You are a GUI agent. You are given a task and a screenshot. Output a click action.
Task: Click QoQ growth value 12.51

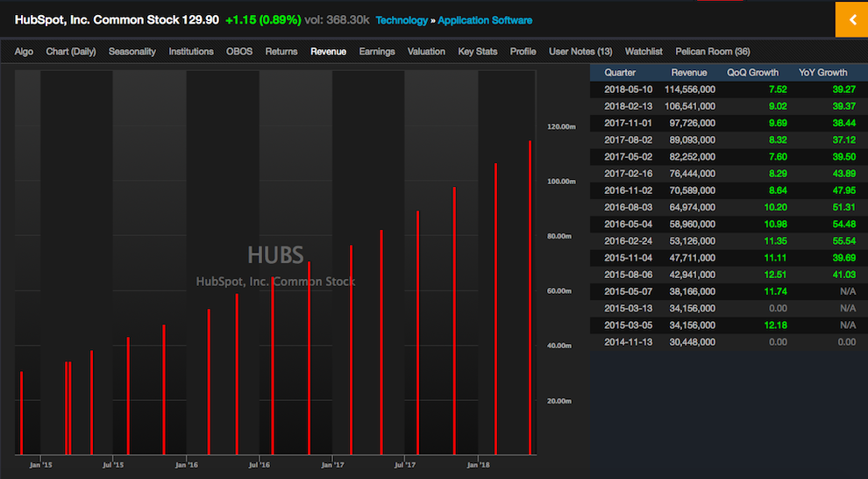click(776, 275)
